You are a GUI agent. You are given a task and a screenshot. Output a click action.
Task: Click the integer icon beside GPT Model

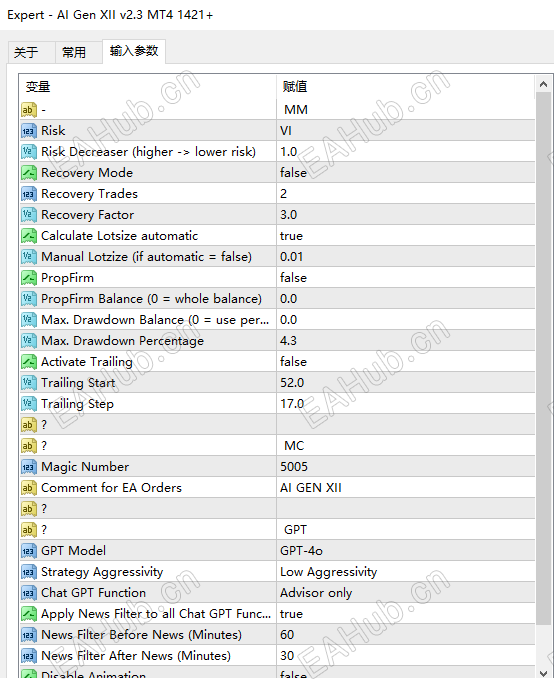[x=29, y=551]
